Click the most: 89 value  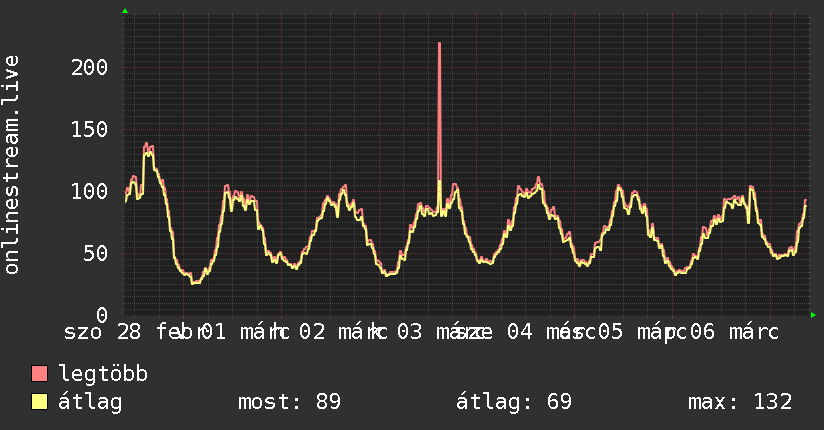click(290, 402)
